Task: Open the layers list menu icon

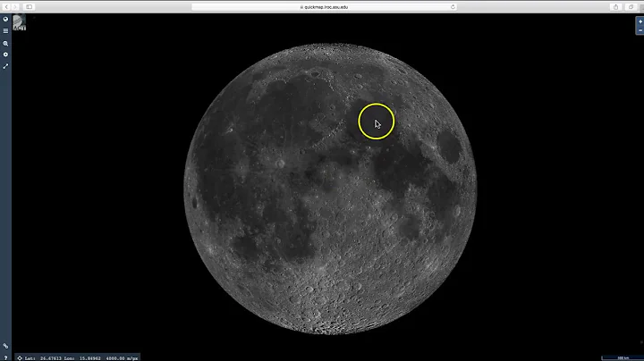Action: [x=5, y=30]
